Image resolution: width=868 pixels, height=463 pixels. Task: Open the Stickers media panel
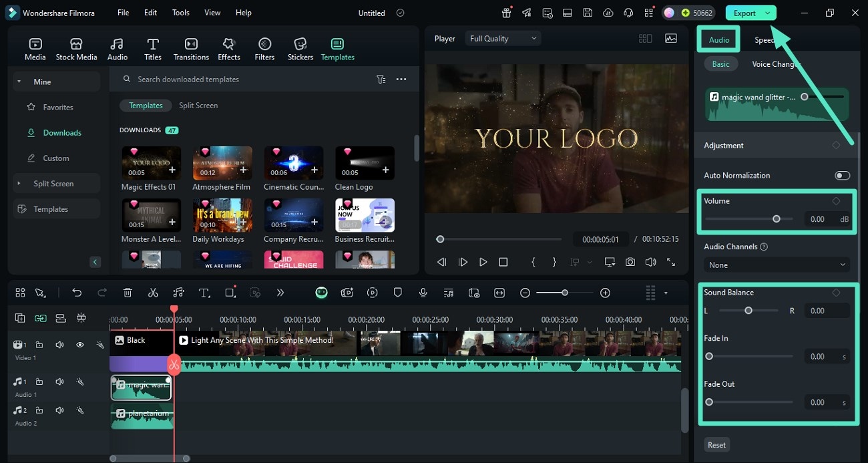tap(300, 49)
